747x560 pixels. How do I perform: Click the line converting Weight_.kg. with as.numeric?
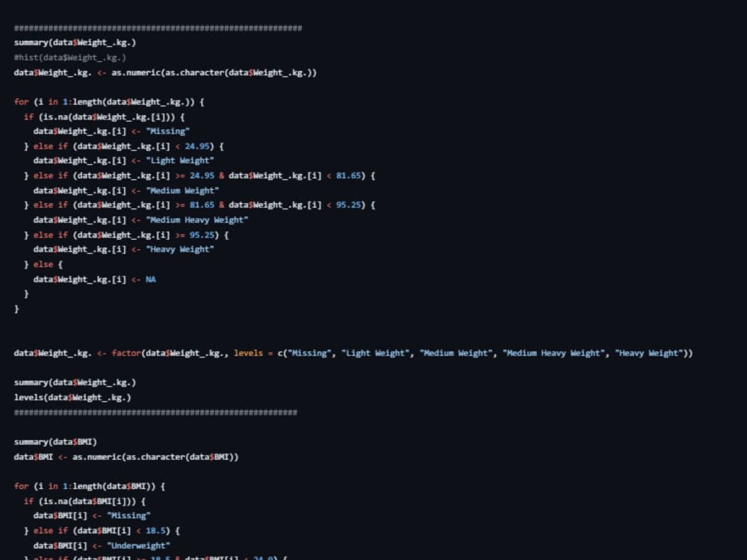(x=165, y=73)
